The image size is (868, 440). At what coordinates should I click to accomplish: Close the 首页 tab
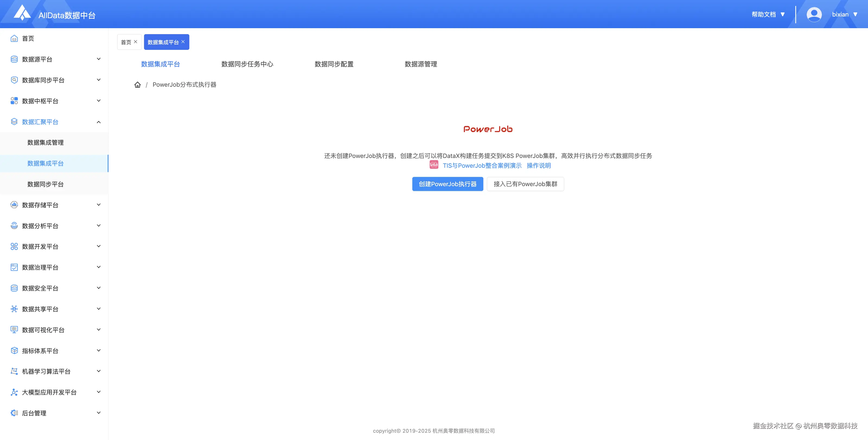[x=136, y=42]
